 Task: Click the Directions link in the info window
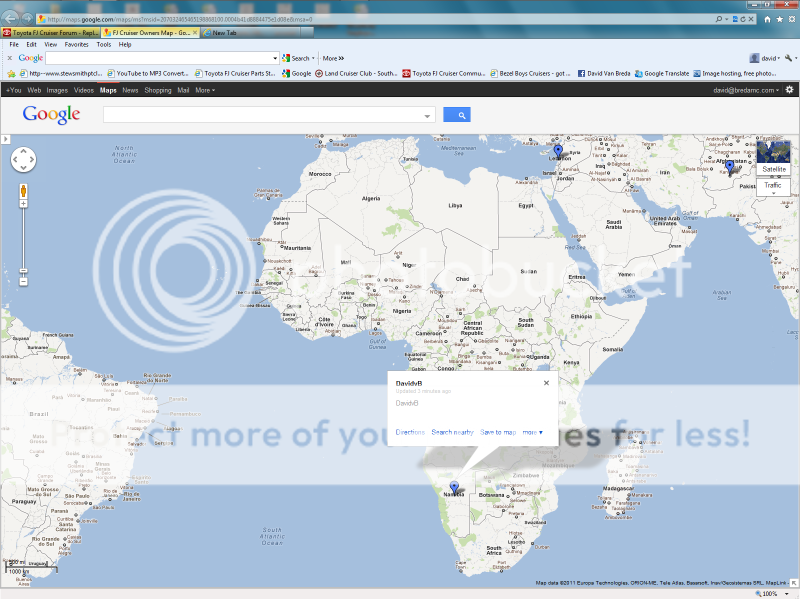pyautogui.click(x=410, y=432)
